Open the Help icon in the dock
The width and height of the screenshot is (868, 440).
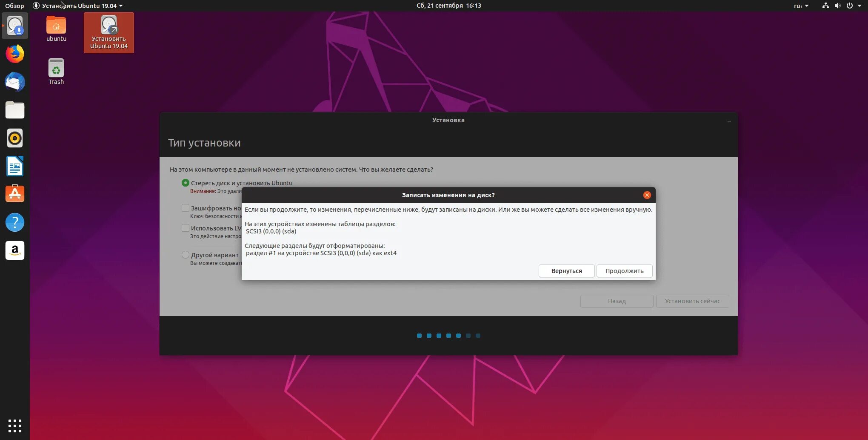tap(15, 222)
